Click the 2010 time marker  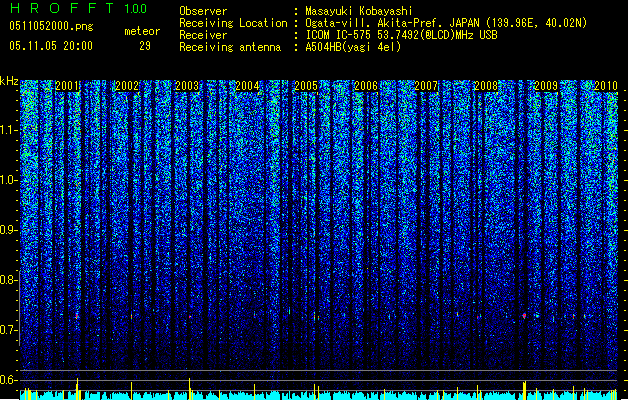606,86
